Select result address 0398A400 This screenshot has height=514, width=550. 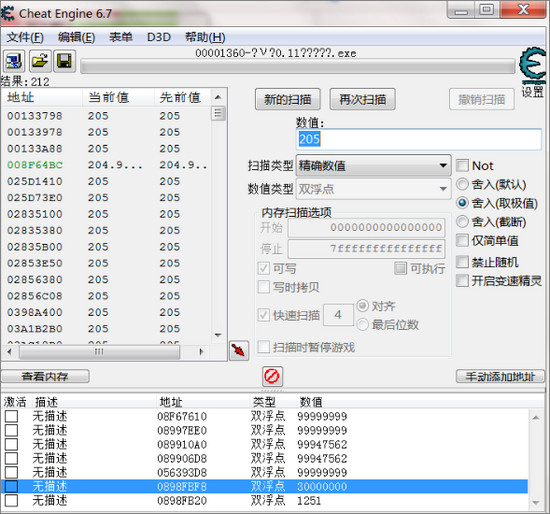[35, 312]
